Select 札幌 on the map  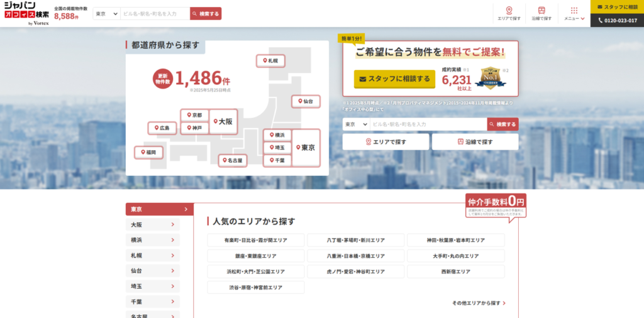click(x=270, y=61)
